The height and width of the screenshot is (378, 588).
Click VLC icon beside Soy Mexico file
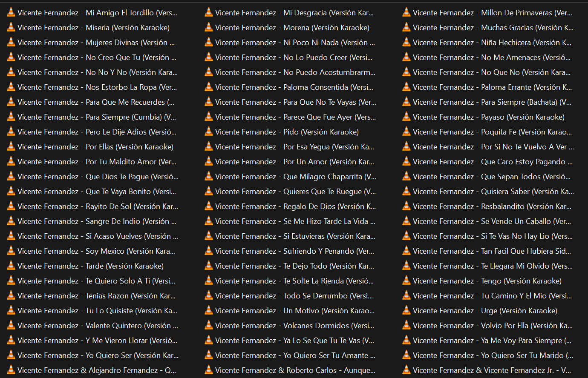click(11, 251)
